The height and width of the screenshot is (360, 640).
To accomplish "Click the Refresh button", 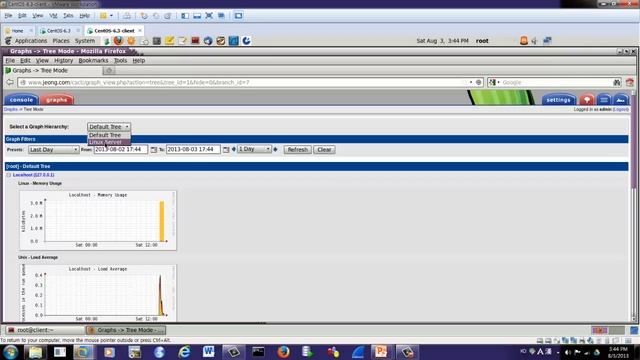I will [298, 150].
